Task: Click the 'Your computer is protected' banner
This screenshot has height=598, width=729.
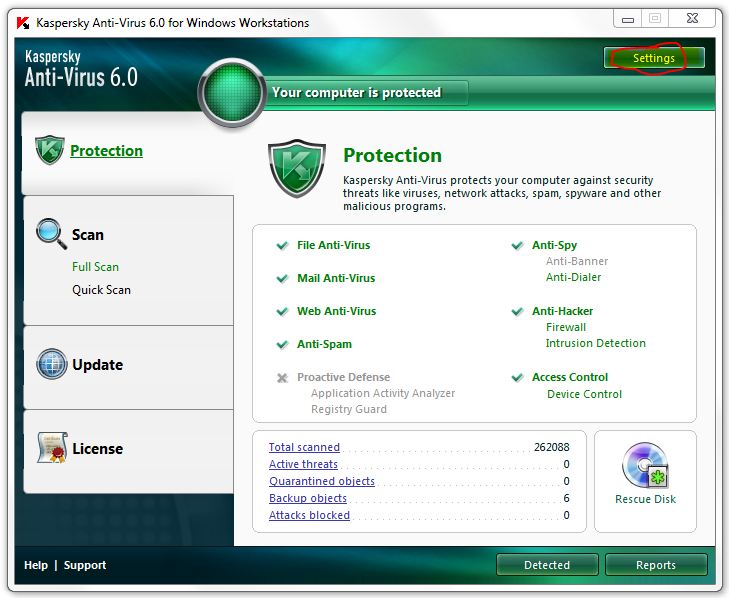Action: 357,93
